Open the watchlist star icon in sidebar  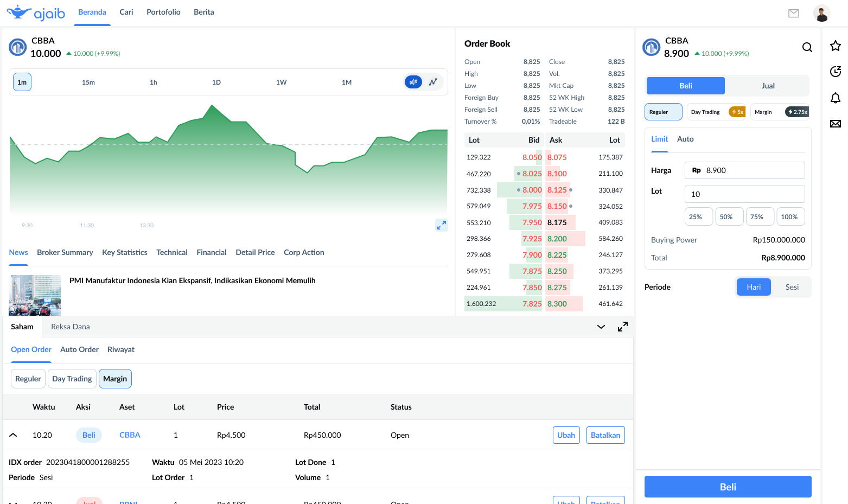[x=836, y=46]
